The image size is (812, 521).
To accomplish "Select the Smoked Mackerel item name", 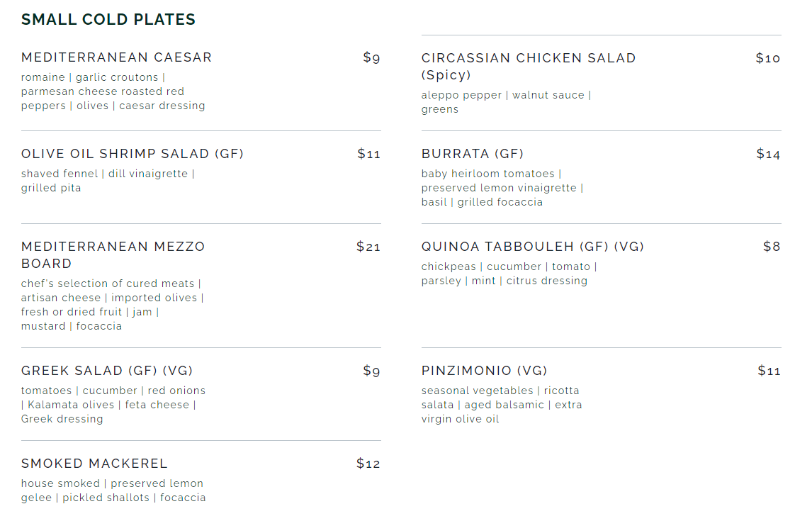I will tap(94, 464).
